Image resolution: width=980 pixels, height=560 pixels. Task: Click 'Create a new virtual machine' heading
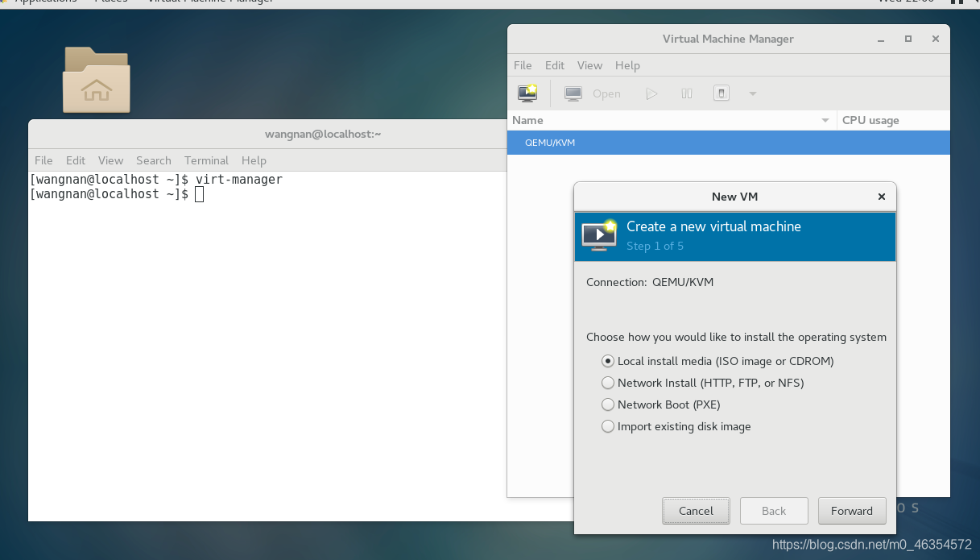click(713, 226)
